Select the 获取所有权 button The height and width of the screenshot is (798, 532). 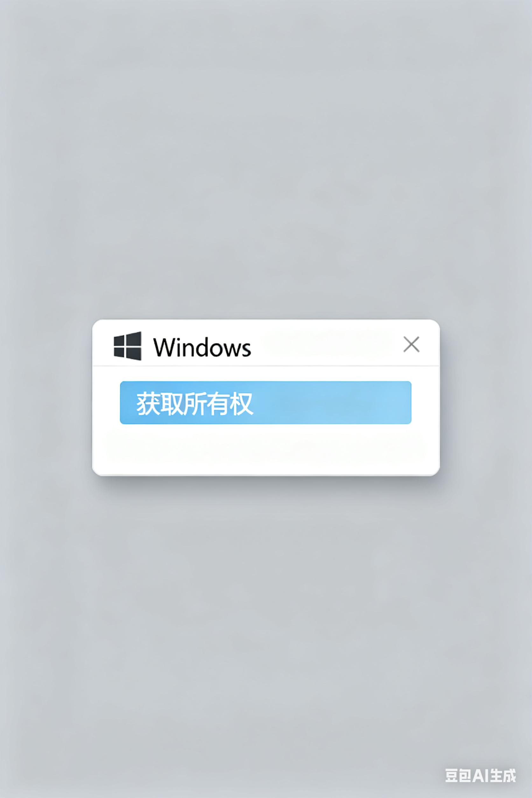pyautogui.click(x=266, y=403)
